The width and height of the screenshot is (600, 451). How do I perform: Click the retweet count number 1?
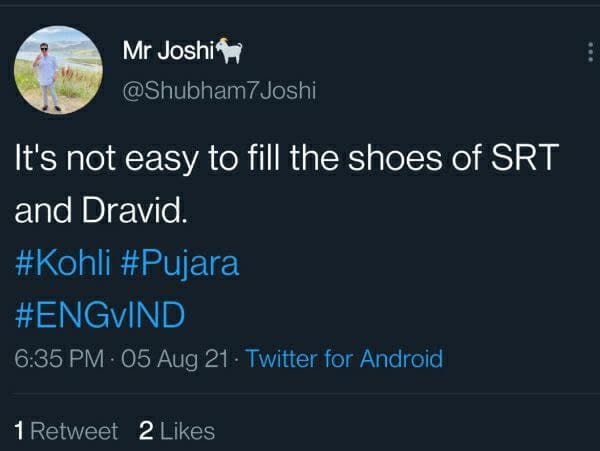(x=20, y=431)
